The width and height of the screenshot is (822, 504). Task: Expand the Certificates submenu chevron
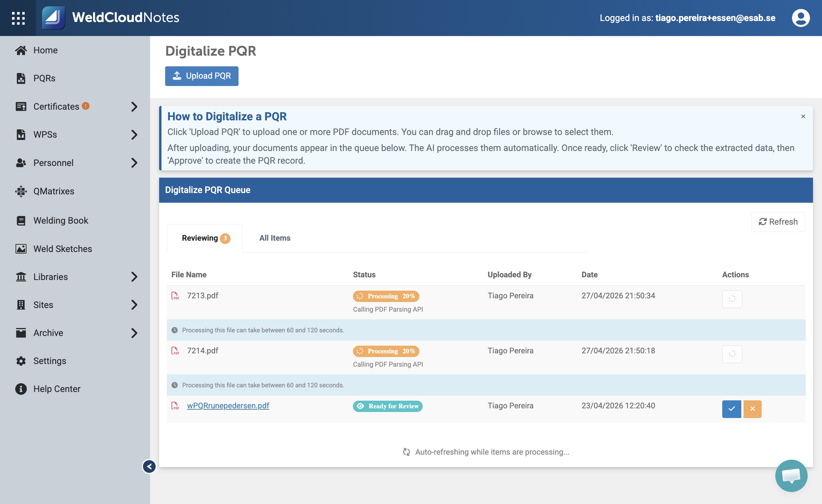[x=134, y=107]
